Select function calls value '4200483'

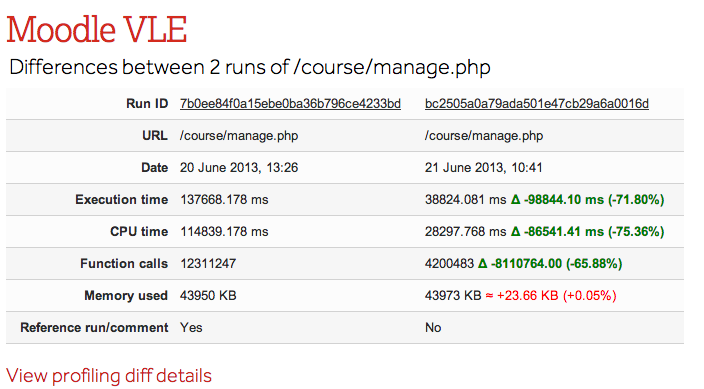449,263
